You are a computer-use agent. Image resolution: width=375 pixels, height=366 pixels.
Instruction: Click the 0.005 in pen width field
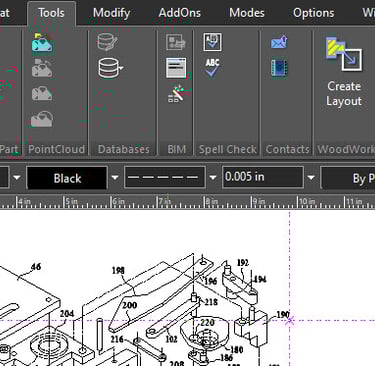pos(263,178)
